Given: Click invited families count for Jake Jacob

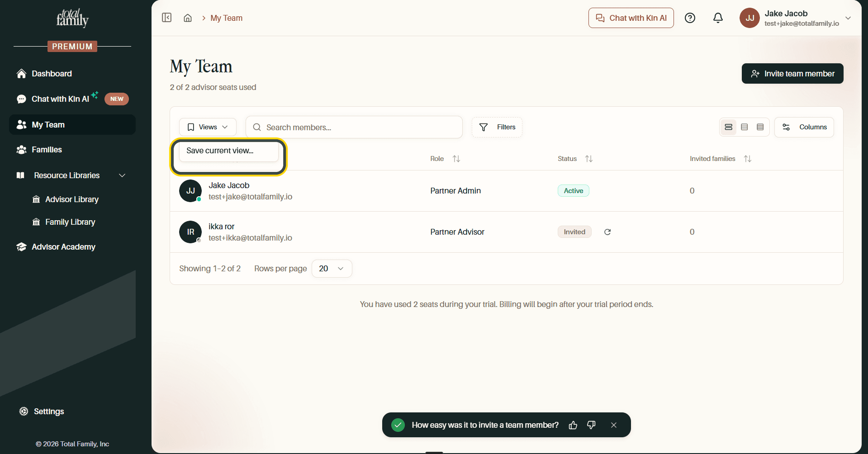Looking at the screenshot, I should [692, 191].
